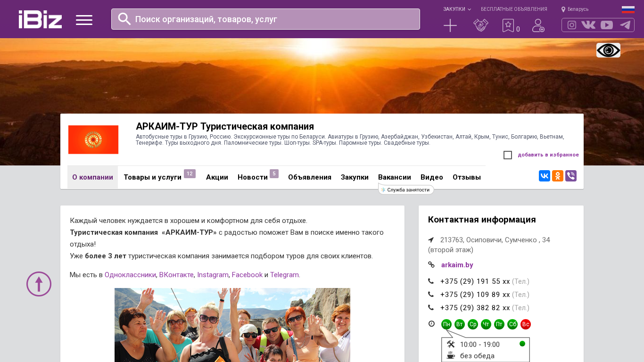Reveal phone number +375 (29) 109 89 xx
The image size is (644, 362).
click(x=475, y=295)
